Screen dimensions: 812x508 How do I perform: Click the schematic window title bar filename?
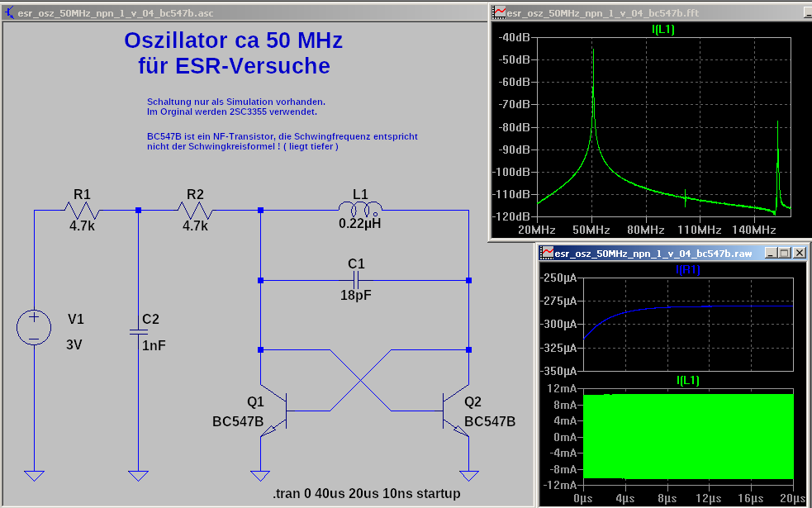point(115,13)
